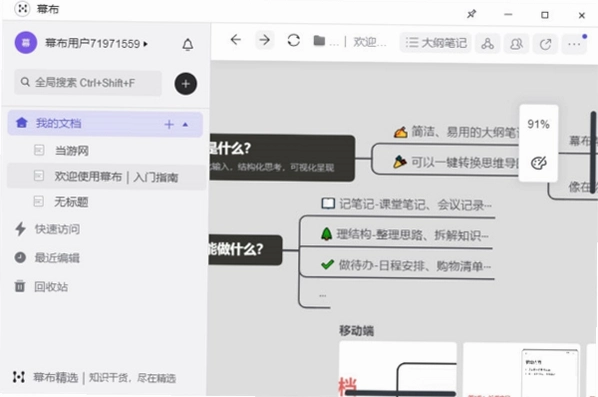Click node 理结构-整理思路、拆解知识

[405, 235]
